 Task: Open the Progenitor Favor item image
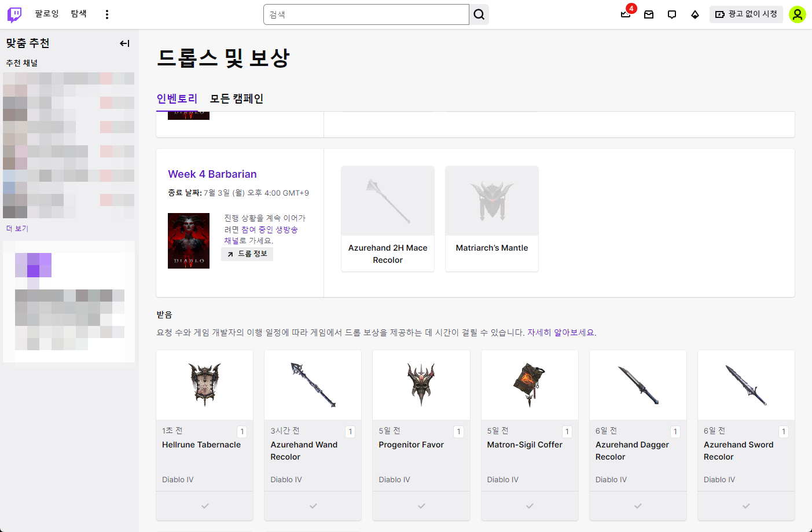pyautogui.click(x=421, y=385)
